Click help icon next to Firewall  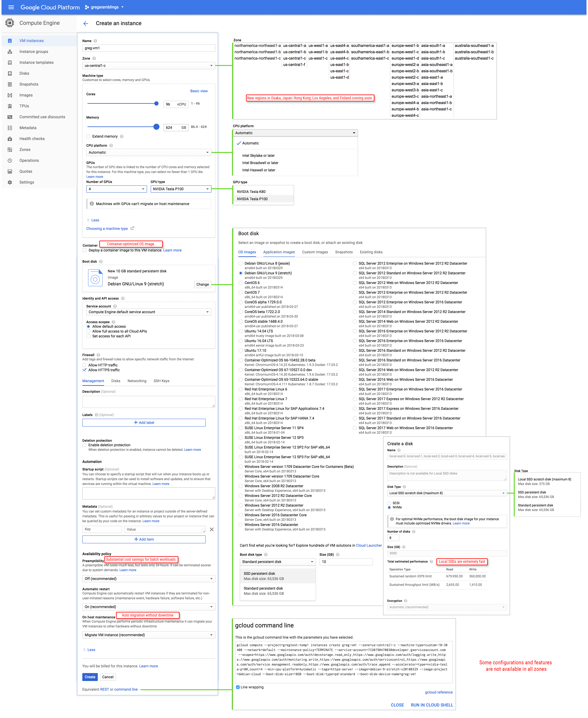tap(98, 355)
